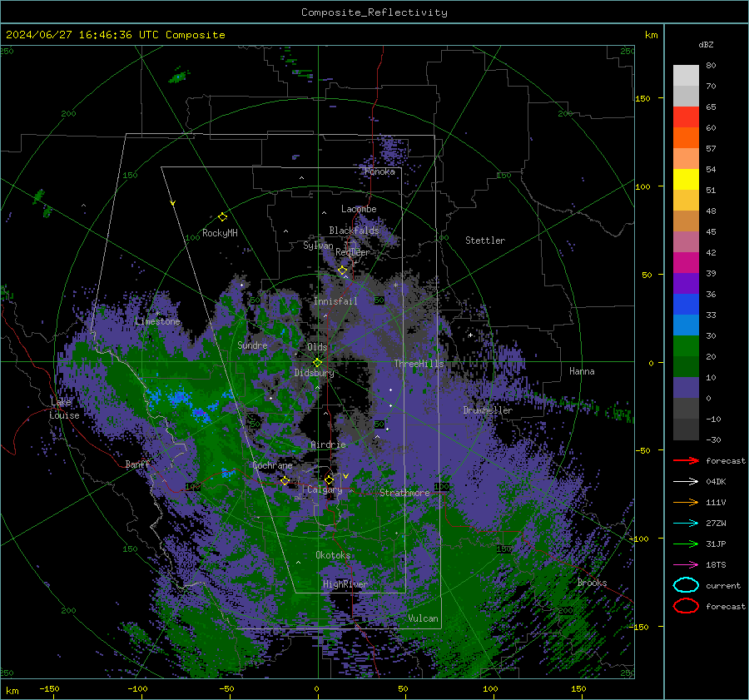Click the white 04DK arrow legend
Screen dimensions: 749x700
(686, 482)
